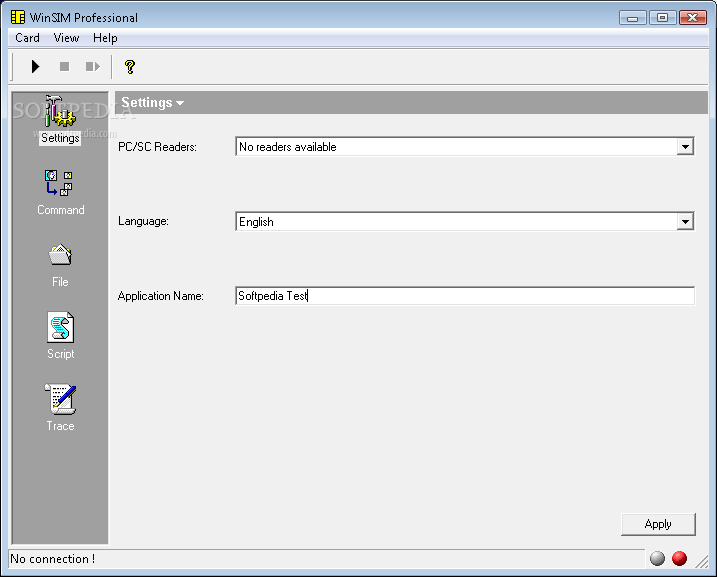Viewport: 717px width, 577px height.
Task: Minimize the WinSIM Professional window
Action: tap(633, 18)
